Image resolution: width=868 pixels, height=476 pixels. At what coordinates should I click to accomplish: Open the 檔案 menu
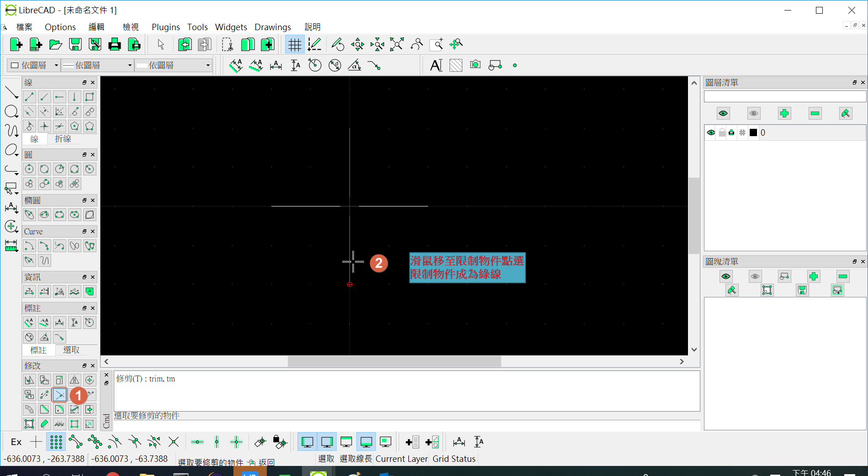coord(24,27)
